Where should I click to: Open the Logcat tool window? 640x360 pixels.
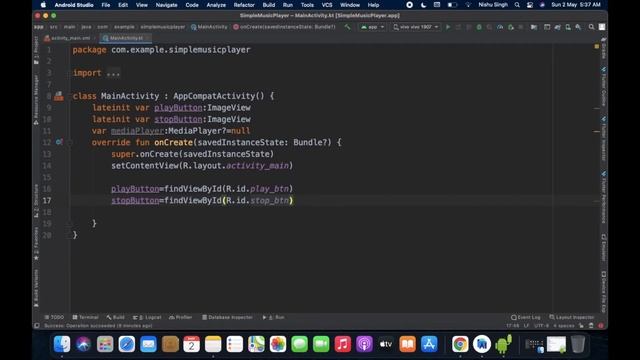147,317
